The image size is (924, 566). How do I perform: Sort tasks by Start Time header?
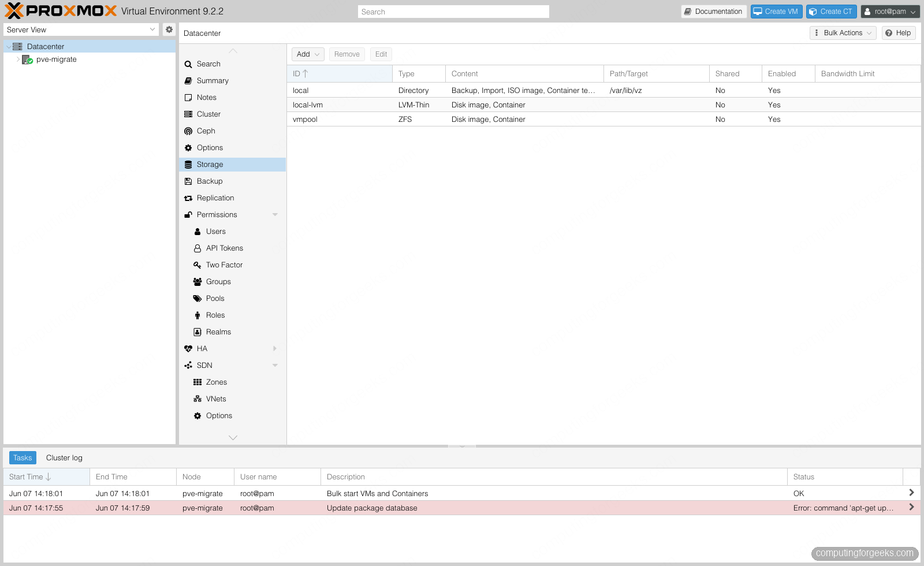(x=46, y=477)
